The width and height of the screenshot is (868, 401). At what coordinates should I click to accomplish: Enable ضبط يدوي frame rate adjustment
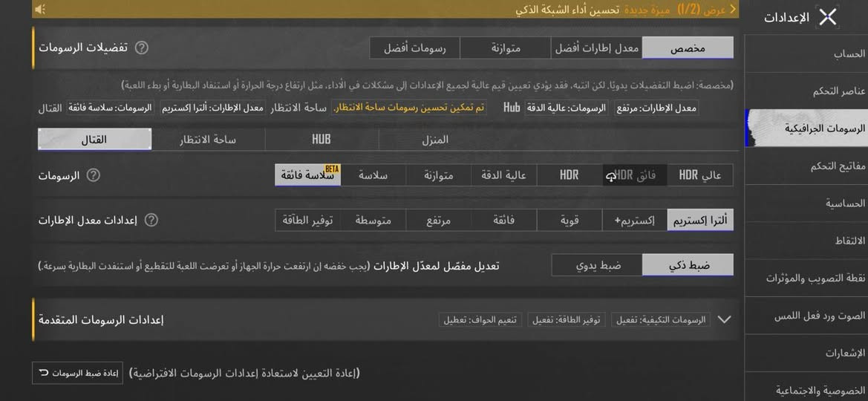(597, 265)
